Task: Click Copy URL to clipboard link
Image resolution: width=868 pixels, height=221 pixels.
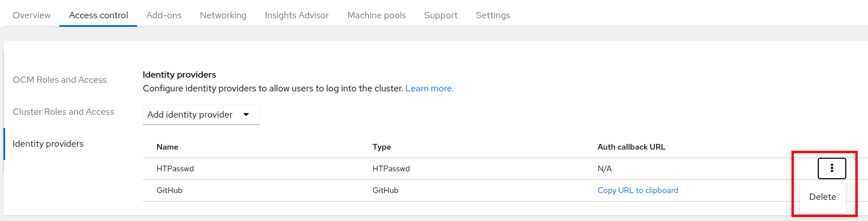Action: click(638, 190)
